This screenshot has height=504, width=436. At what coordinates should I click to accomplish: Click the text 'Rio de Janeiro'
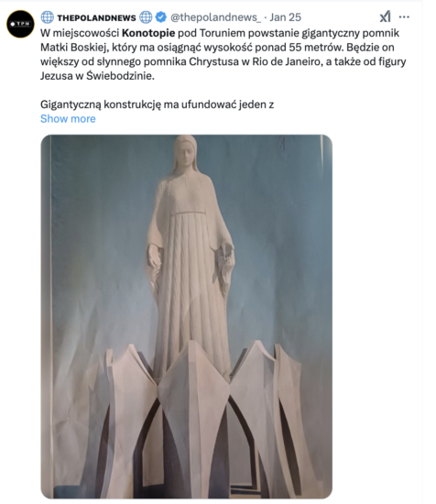point(286,61)
